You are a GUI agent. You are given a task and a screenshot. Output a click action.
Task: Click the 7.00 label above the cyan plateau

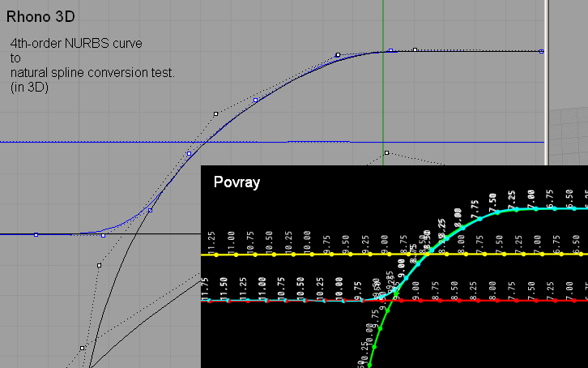pos(531,196)
